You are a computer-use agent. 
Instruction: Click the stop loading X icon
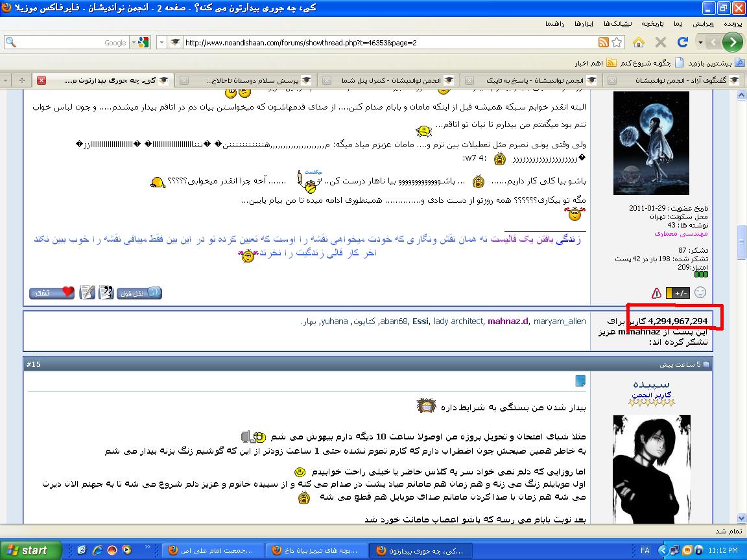click(661, 42)
